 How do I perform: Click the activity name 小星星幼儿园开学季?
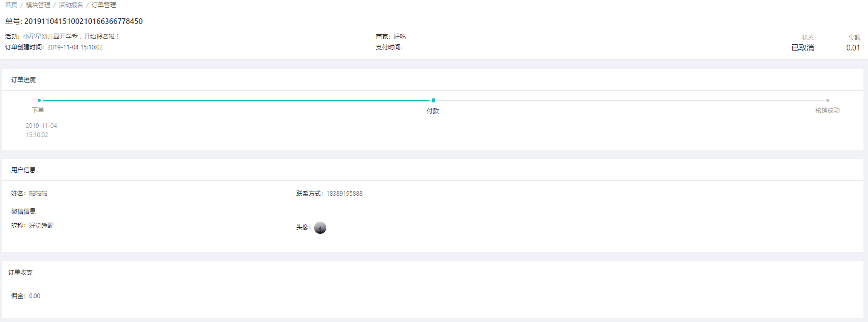50,37
